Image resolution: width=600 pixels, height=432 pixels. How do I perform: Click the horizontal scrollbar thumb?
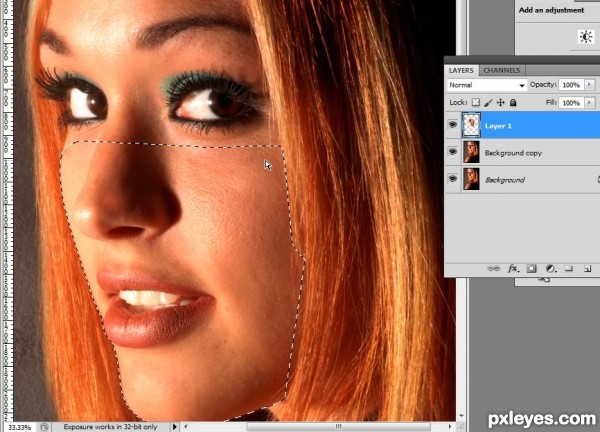tap(338, 427)
